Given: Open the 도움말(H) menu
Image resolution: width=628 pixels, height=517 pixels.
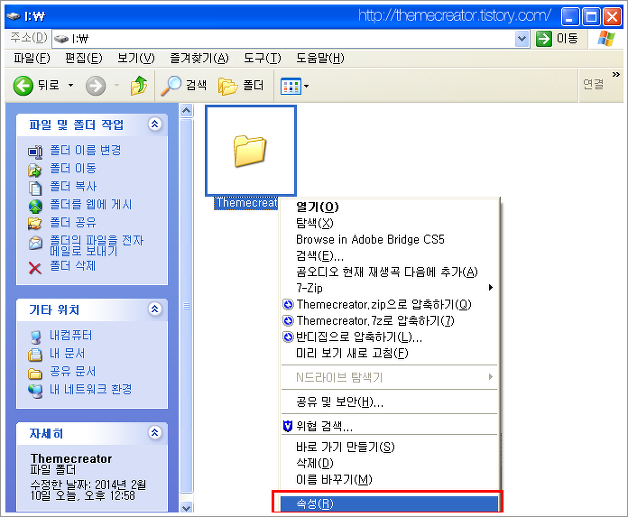Looking at the screenshot, I should 320,58.
